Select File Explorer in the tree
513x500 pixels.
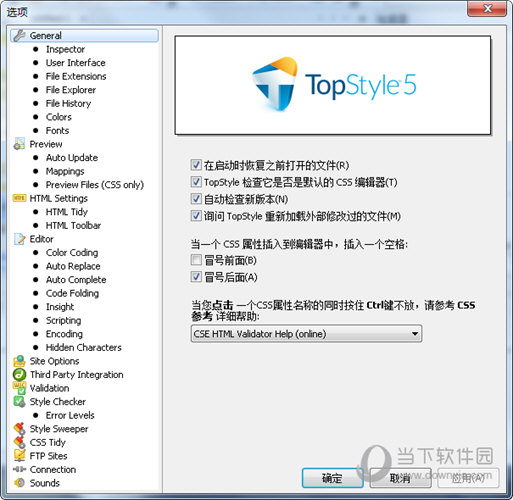(71, 90)
